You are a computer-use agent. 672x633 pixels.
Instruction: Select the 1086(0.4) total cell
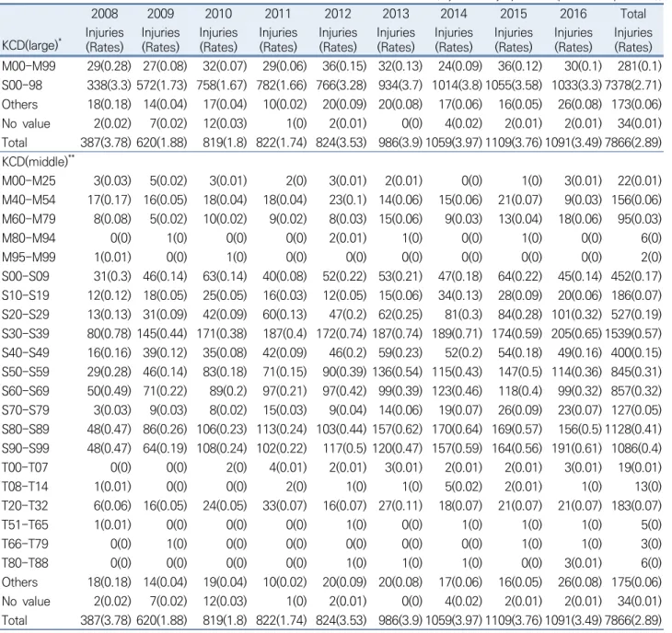tap(636, 448)
